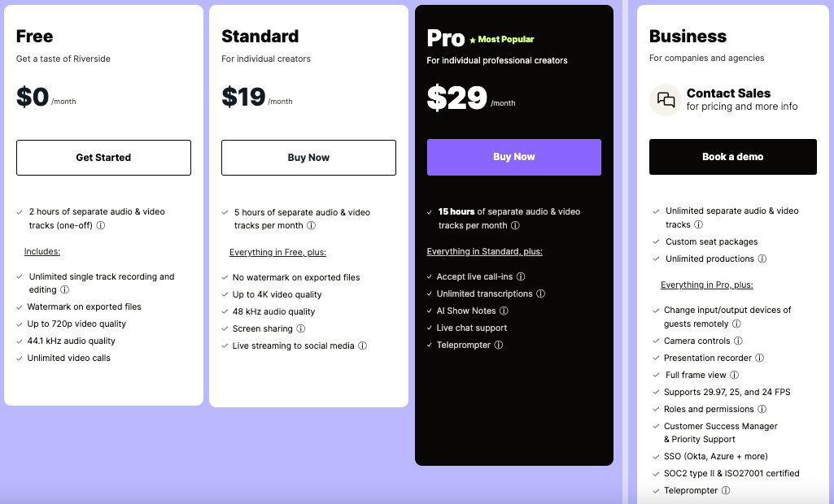Click info icon next to Unlimited productions

coord(762,259)
